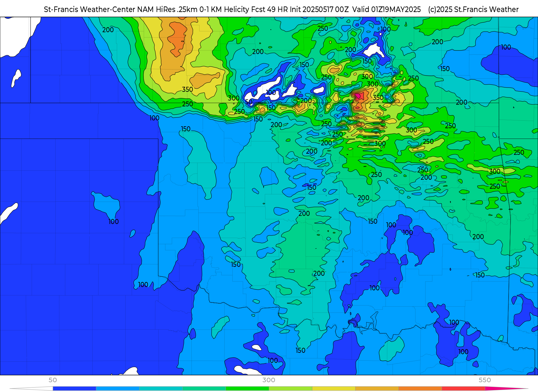Viewport: 538px width, 392px height.
Task: Select the light blue swatch in the color bar
Action: 118,389
